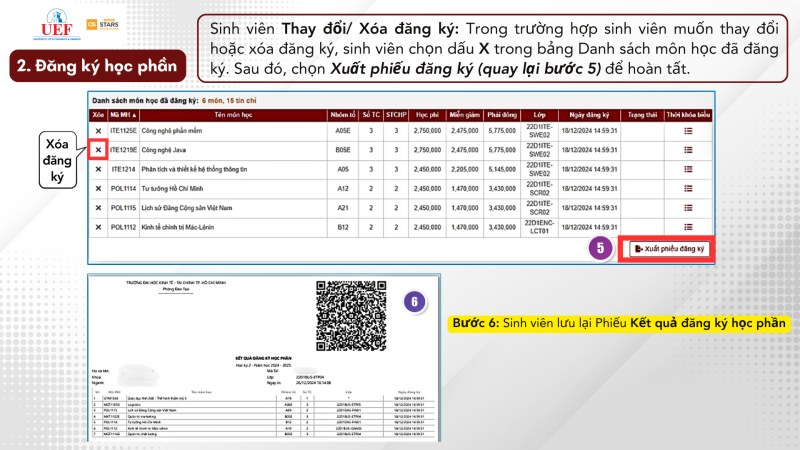Viewport: 800px width, 450px height.
Task: Show timetable for Tư tưởng Hồ Chí Minh
Action: click(688, 189)
